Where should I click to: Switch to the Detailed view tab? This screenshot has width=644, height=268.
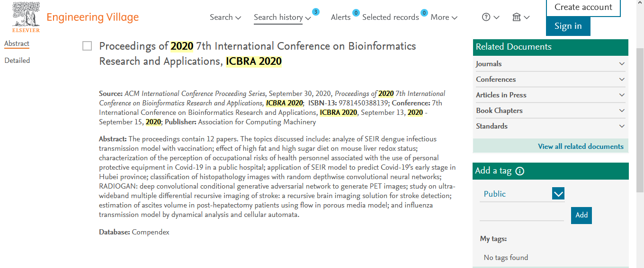coord(17,61)
